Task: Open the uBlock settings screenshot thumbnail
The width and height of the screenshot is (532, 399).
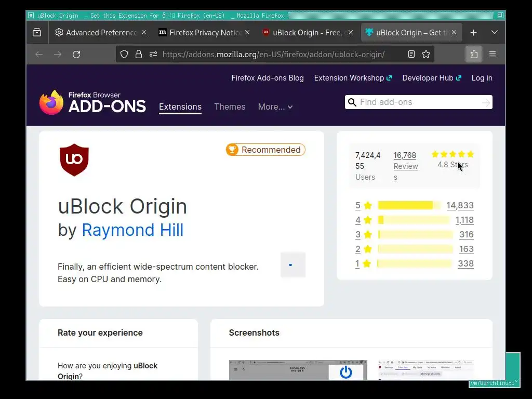Action: click(x=426, y=370)
